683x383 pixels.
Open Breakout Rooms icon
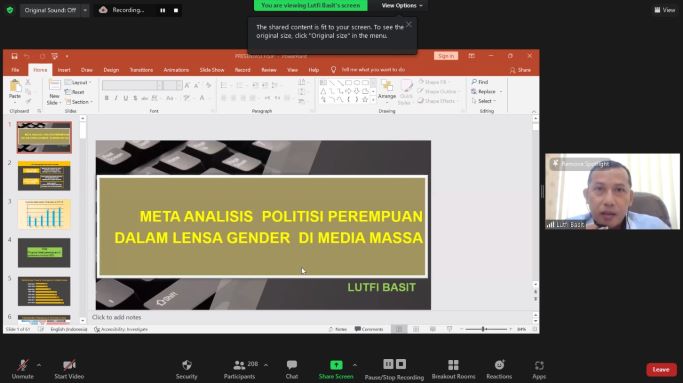(x=453, y=365)
